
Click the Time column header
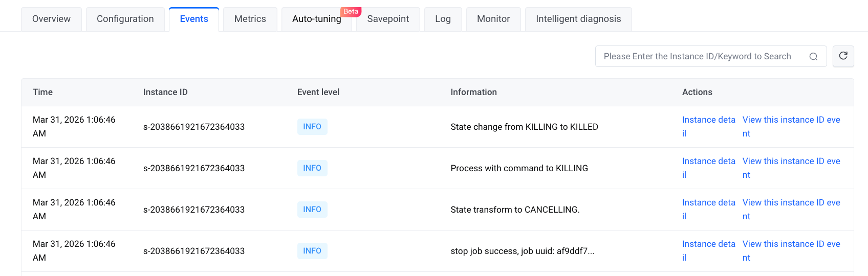point(42,92)
